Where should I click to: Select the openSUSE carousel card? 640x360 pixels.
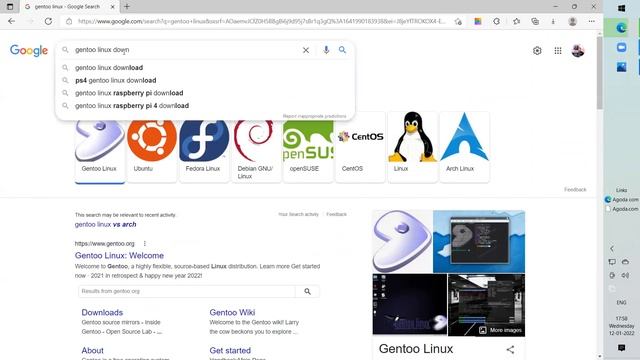point(308,147)
